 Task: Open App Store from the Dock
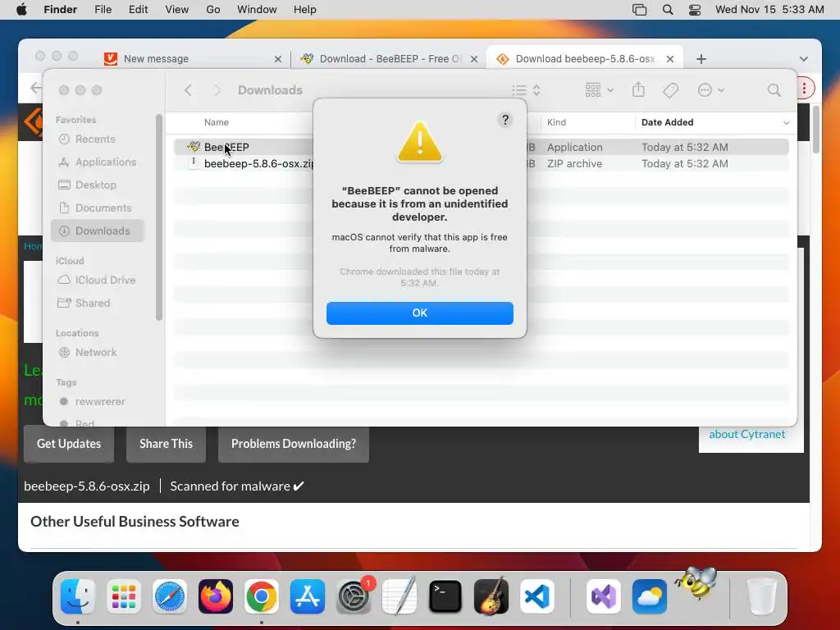coord(308,596)
